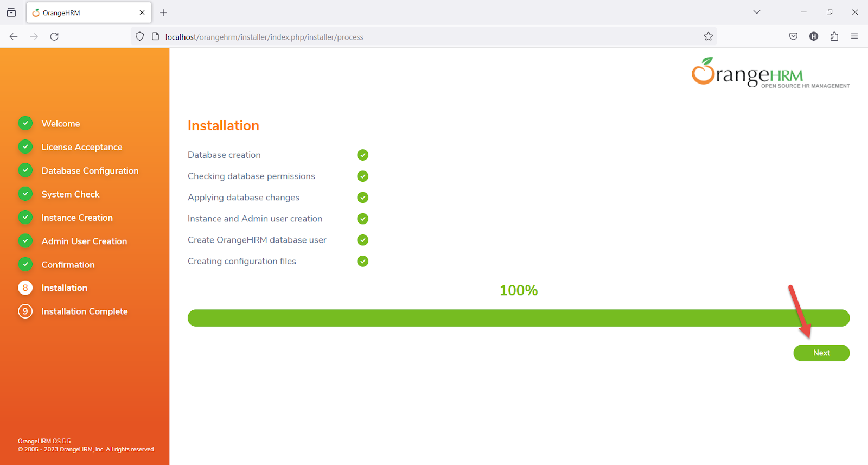This screenshot has height=465, width=868.
Task: Select the Installation sidebar step label
Action: tap(64, 288)
